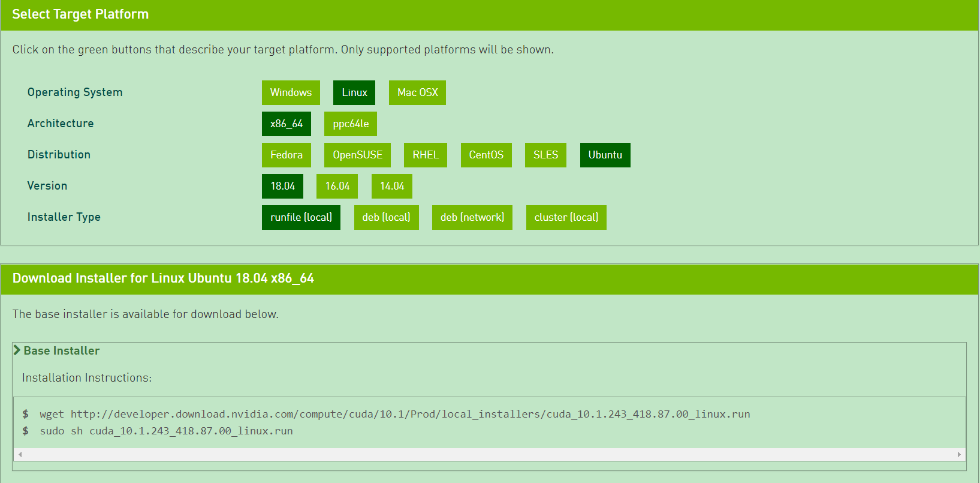980x483 pixels.
Task: Click the Operating System row label
Action: coord(75,92)
